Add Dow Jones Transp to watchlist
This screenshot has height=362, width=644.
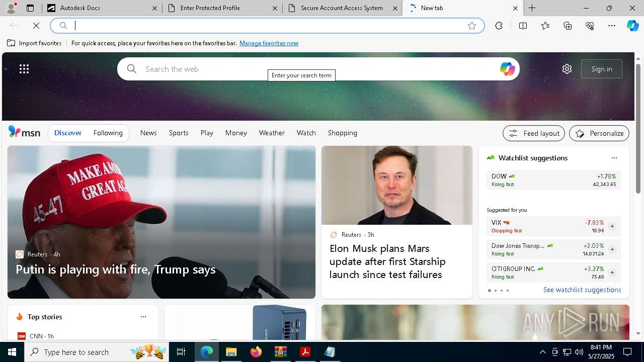[612, 249]
